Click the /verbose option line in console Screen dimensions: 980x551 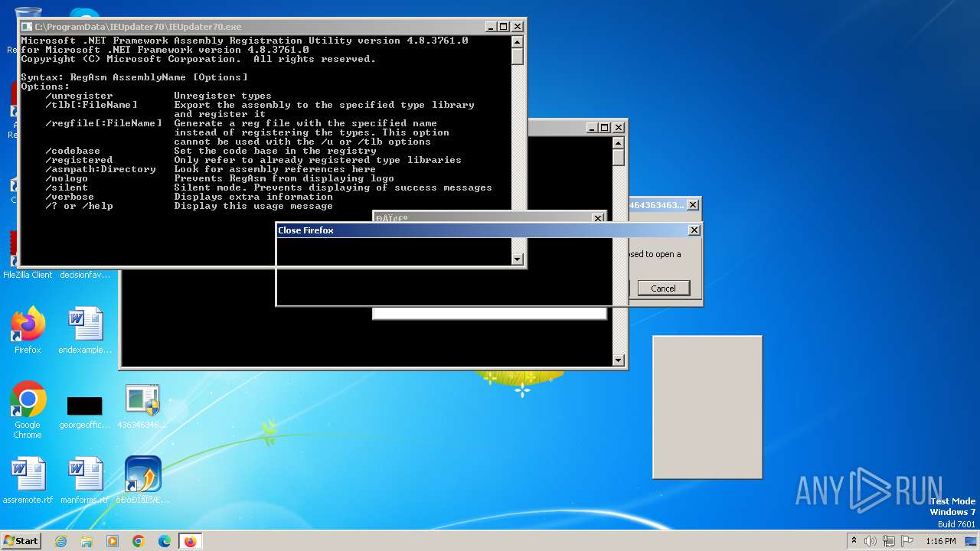pyautogui.click(x=189, y=197)
